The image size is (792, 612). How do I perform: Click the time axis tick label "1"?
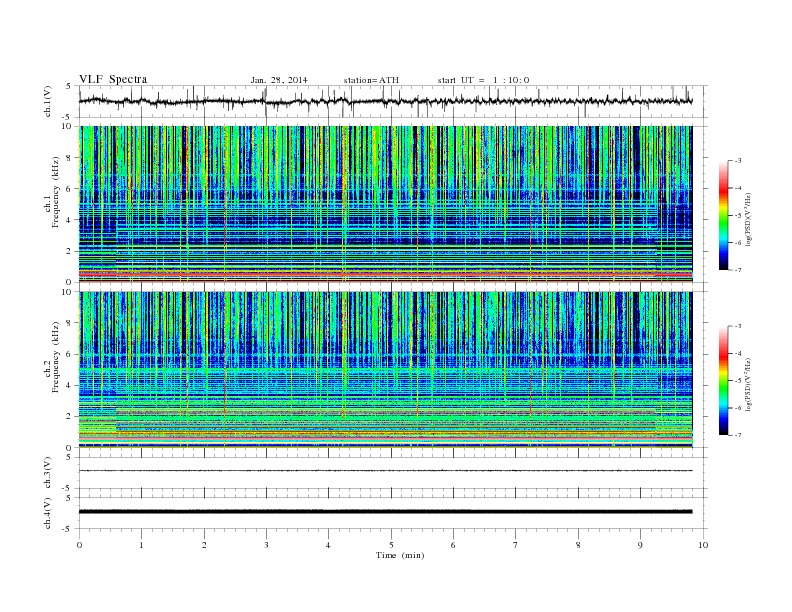(x=141, y=545)
